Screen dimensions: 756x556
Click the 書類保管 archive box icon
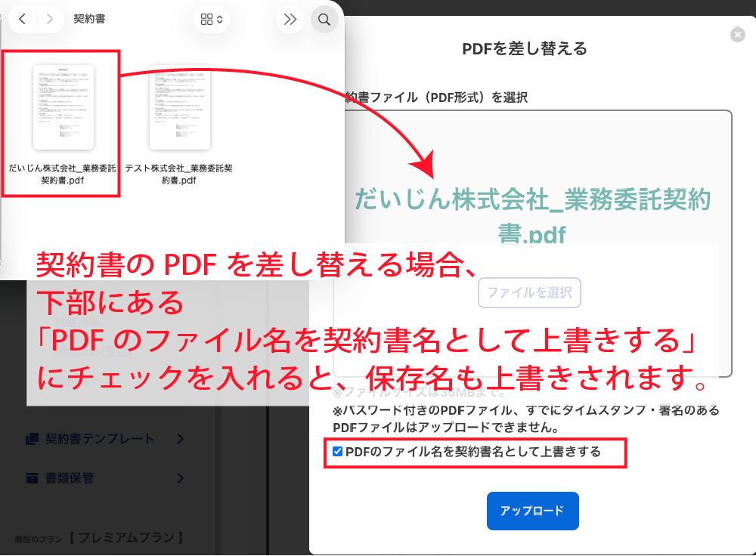tap(32, 478)
